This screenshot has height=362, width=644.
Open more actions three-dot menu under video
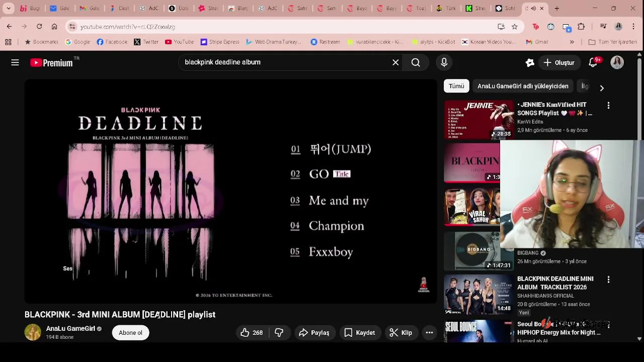[x=429, y=332]
